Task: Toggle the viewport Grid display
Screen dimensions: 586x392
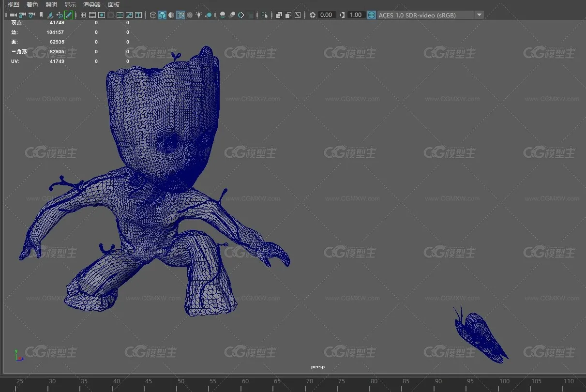Action: [83, 15]
